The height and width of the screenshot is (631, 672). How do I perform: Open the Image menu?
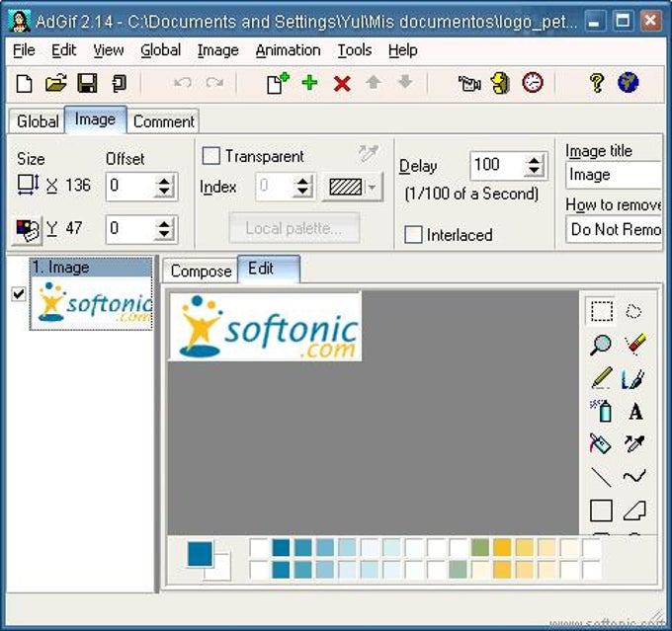[x=217, y=50]
